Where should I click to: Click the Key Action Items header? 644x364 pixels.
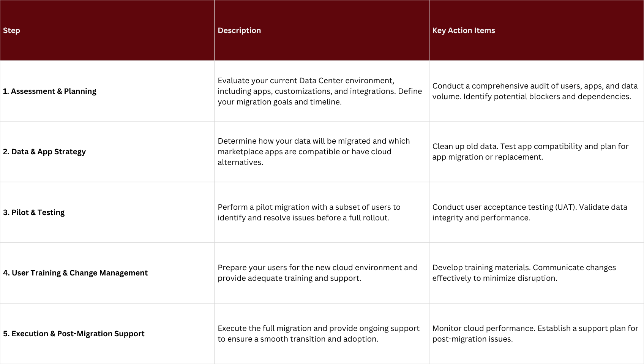(464, 30)
